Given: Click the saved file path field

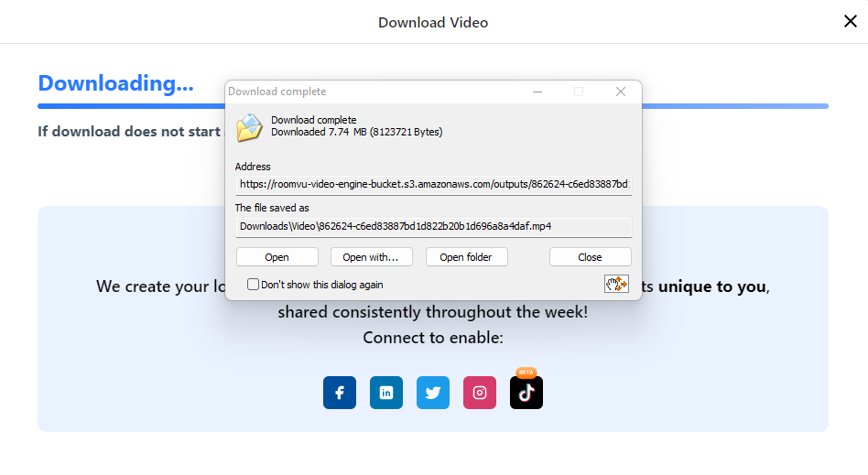Looking at the screenshot, I should [x=433, y=226].
